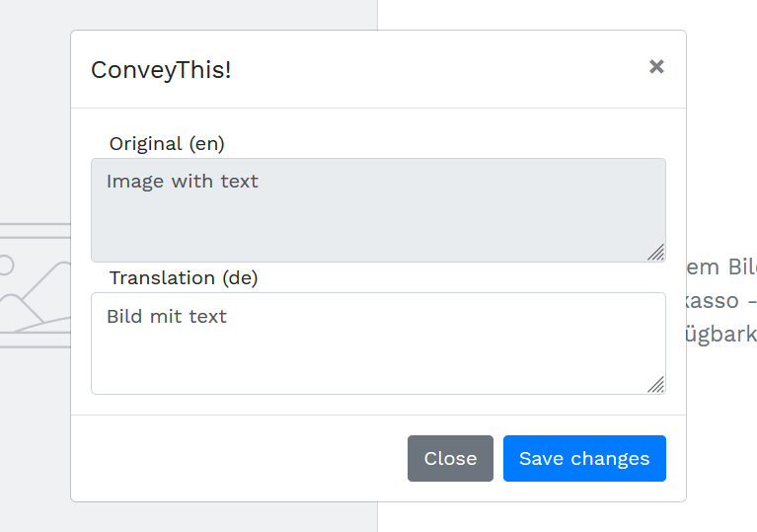Viewport: 757px width, 532px height.
Task: Click resize handle of Original text area
Action: tap(656, 253)
